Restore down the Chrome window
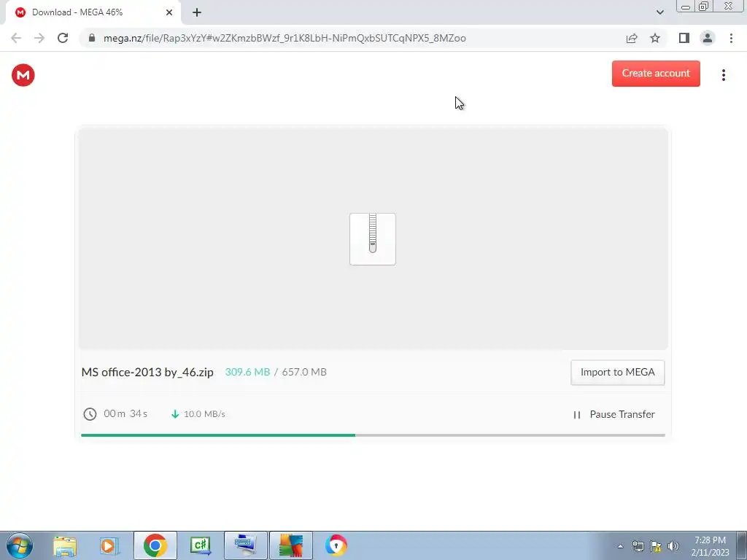The height and width of the screenshot is (560, 747). tap(703, 7)
